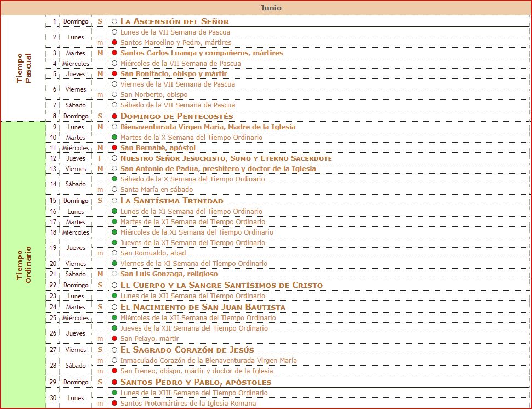
Task: Click the white circle beside San Luis Gonzaga
Action: [115, 274]
